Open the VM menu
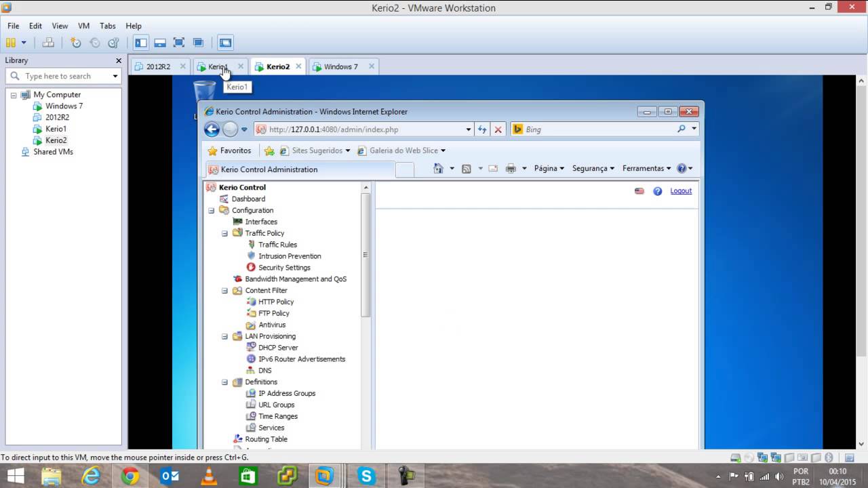Screen dimensions: 868x488 point(83,26)
